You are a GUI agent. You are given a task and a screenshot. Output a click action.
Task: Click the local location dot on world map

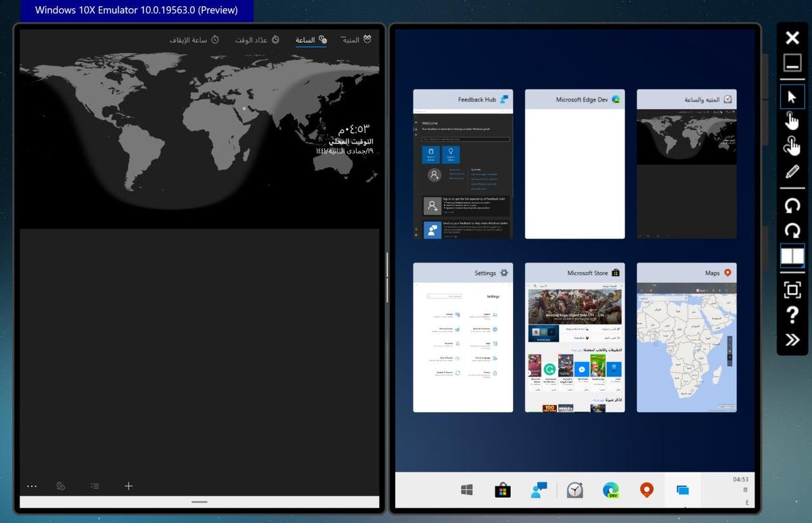[244, 108]
